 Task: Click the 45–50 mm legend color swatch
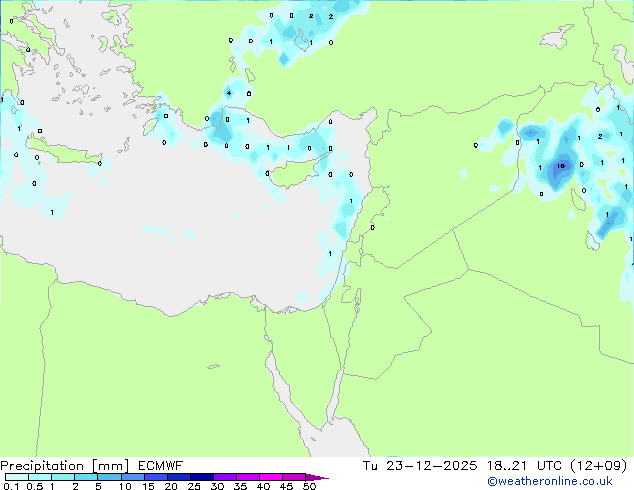[294, 477]
